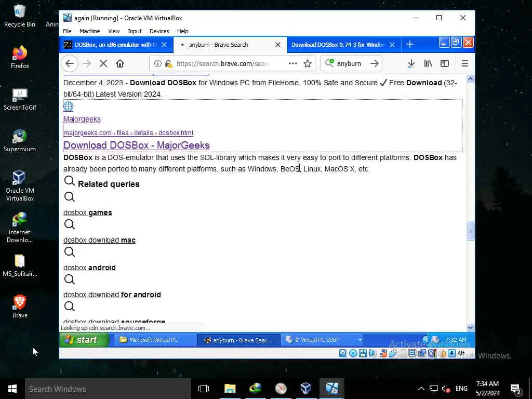Viewport: 532px width, 399px height.
Task: Open VirtualBox Devices menu
Action: pyautogui.click(x=159, y=31)
